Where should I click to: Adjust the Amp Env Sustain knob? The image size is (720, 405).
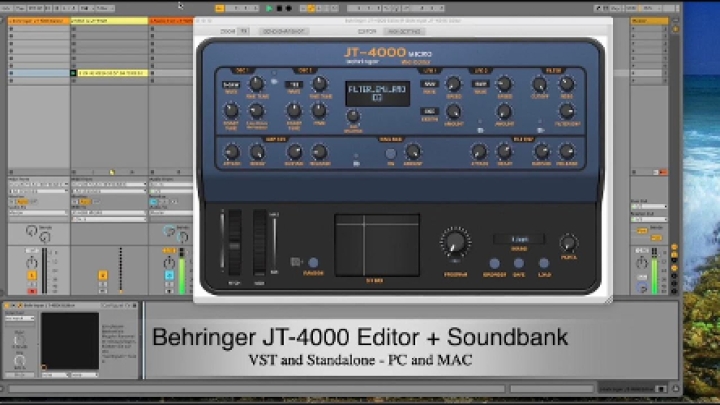(294, 152)
